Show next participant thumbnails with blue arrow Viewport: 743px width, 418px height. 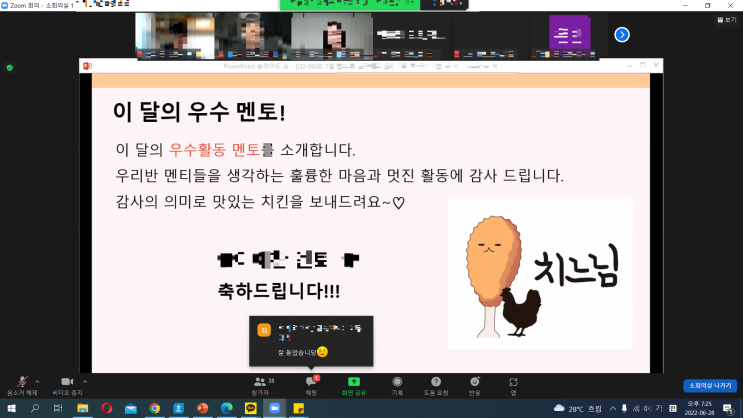622,35
